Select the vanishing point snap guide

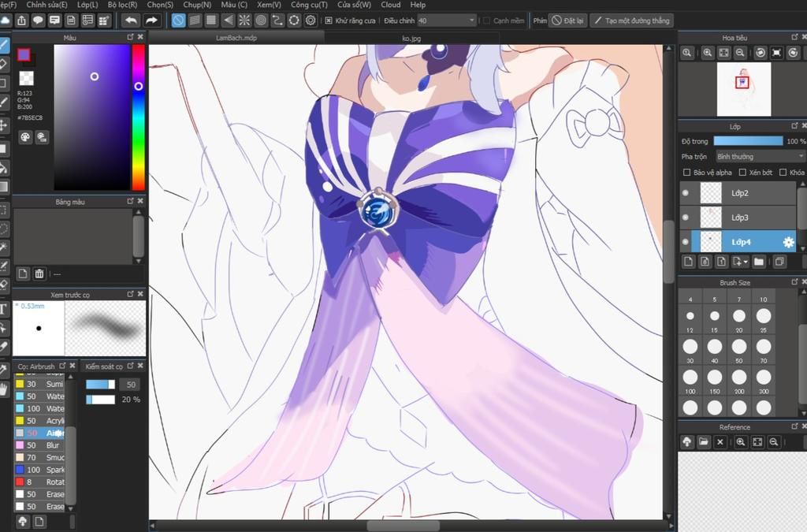pyautogui.click(x=228, y=20)
